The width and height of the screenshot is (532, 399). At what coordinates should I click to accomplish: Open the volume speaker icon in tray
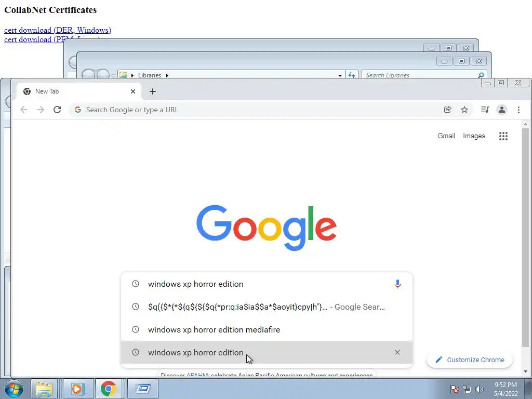tap(480, 389)
